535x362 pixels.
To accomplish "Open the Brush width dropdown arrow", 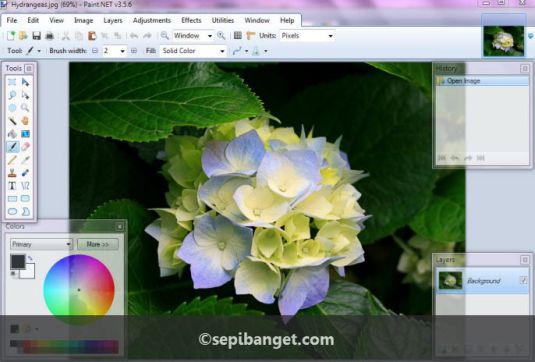I will pos(122,51).
